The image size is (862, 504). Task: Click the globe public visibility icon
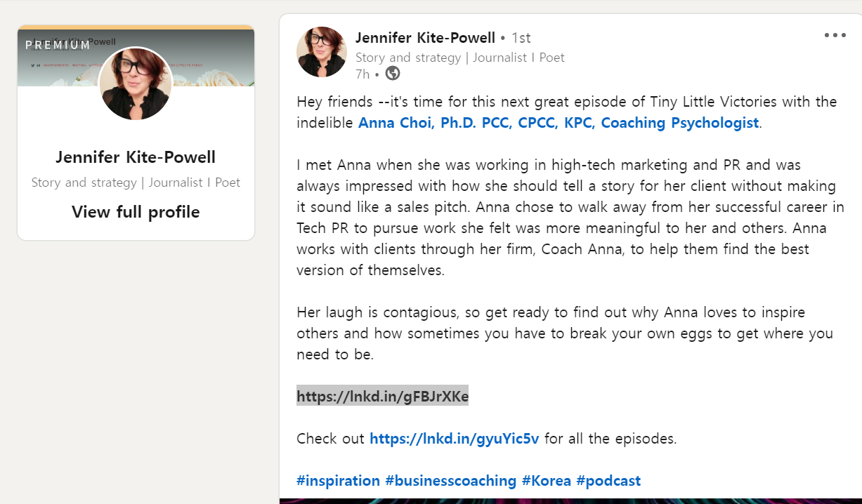[x=393, y=74]
